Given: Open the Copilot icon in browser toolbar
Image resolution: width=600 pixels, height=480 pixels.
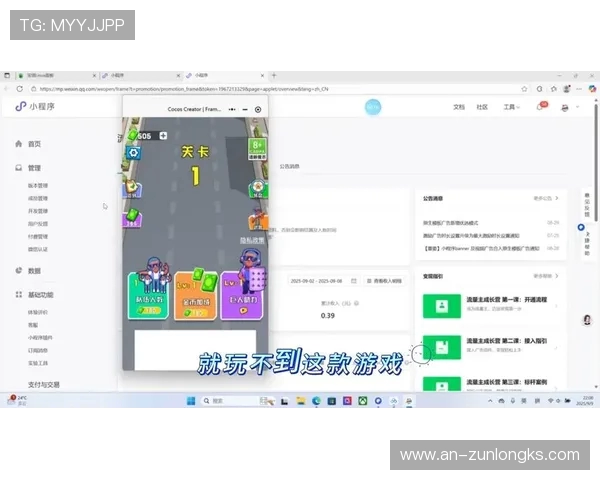Looking at the screenshot, I should (592, 89).
